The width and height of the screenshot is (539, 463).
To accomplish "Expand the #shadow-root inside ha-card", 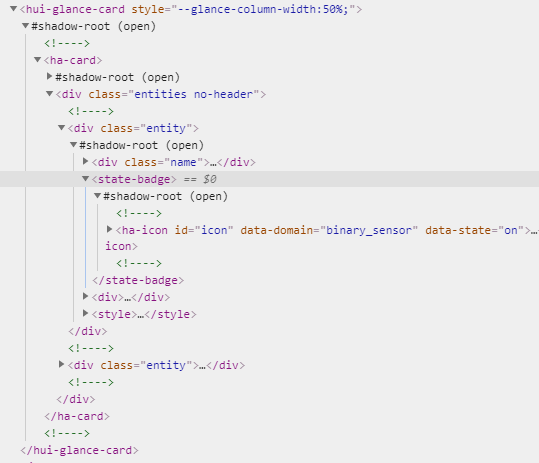I will pos(50,76).
